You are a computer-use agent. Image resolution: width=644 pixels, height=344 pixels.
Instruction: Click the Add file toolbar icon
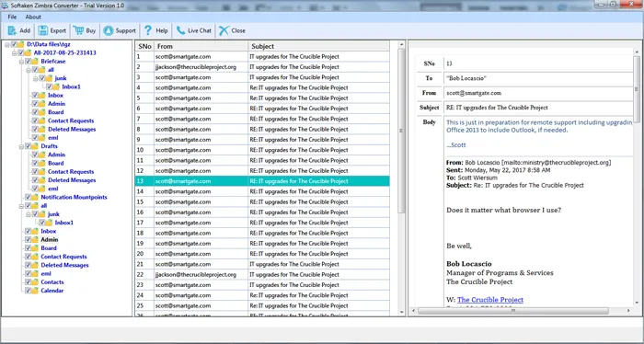pyautogui.click(x=12, y=30)
